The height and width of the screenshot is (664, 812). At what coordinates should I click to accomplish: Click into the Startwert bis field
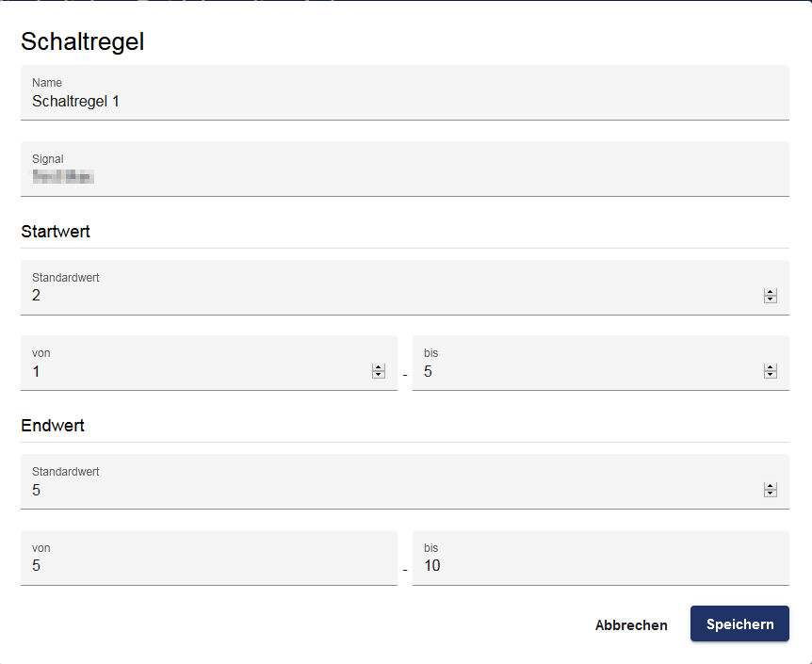[601, 363]
